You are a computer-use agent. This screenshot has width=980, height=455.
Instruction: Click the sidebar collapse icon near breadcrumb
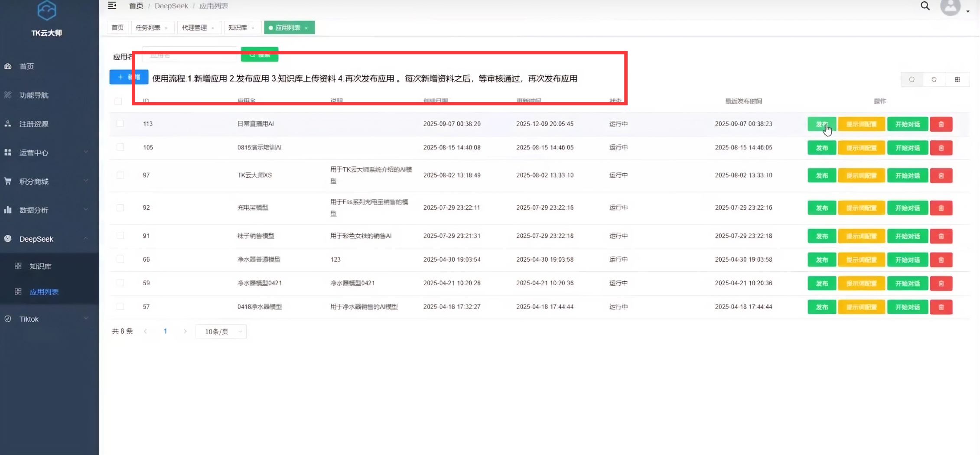pos(112,6)
